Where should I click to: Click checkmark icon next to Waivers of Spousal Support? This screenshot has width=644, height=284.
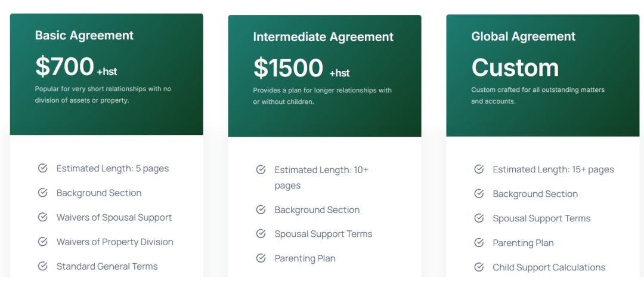43,217
